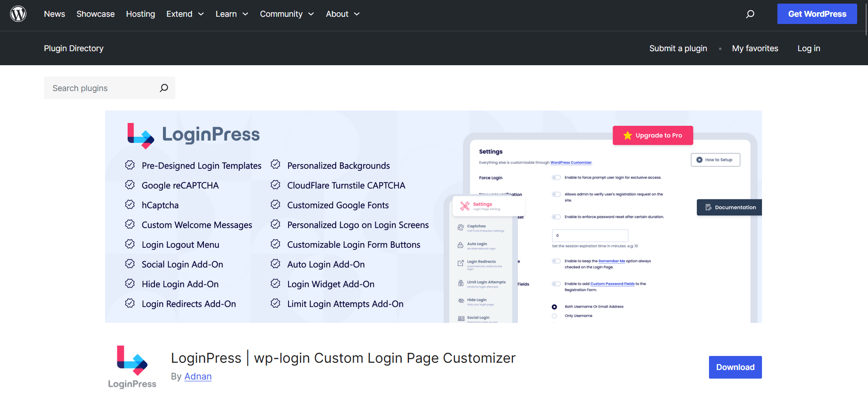Screen dimensions: 868x394
Task: Toggle the Custom Password Fields switch
Action: click(x=556, y=284)
